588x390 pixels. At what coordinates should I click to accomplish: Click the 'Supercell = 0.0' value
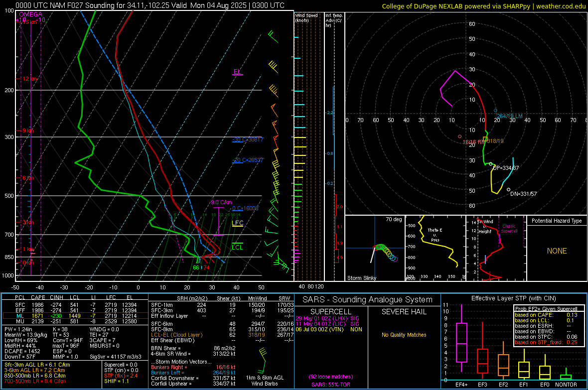tap(121, 365)
